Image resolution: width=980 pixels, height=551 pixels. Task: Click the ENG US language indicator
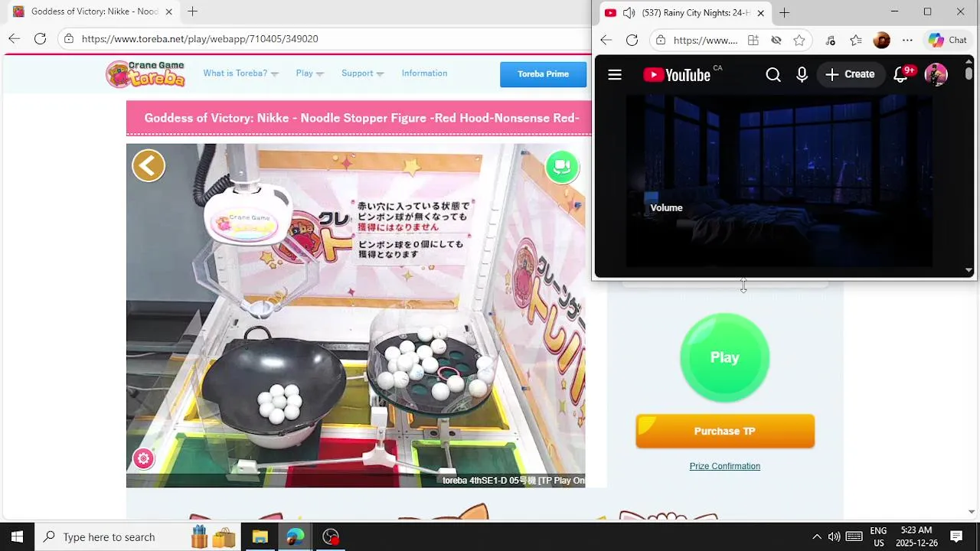tap(878, 536)
